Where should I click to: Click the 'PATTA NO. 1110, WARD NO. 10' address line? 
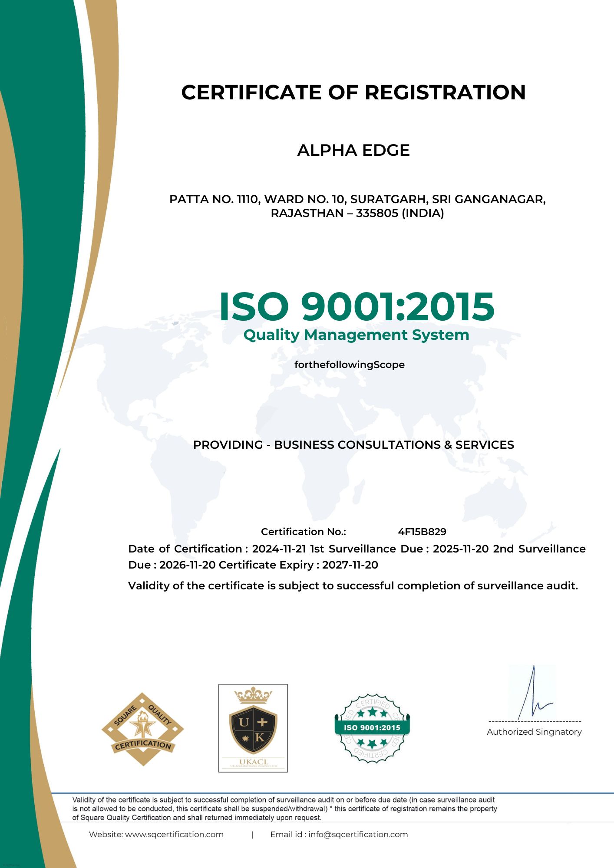[357, 199]
